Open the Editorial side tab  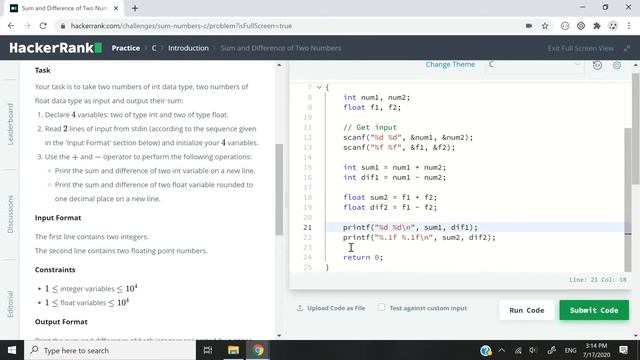[x=10, y=304]
